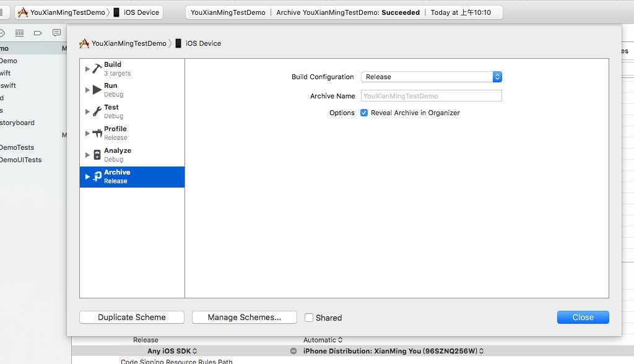Select the Profile Release row
Screen dimensions: 634x364
[132, 133]
